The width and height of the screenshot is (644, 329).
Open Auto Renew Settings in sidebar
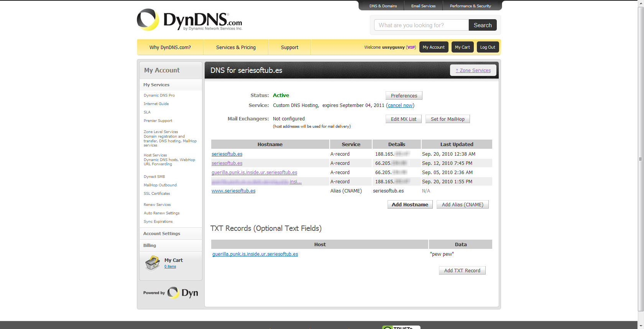(x=161, y=213)
